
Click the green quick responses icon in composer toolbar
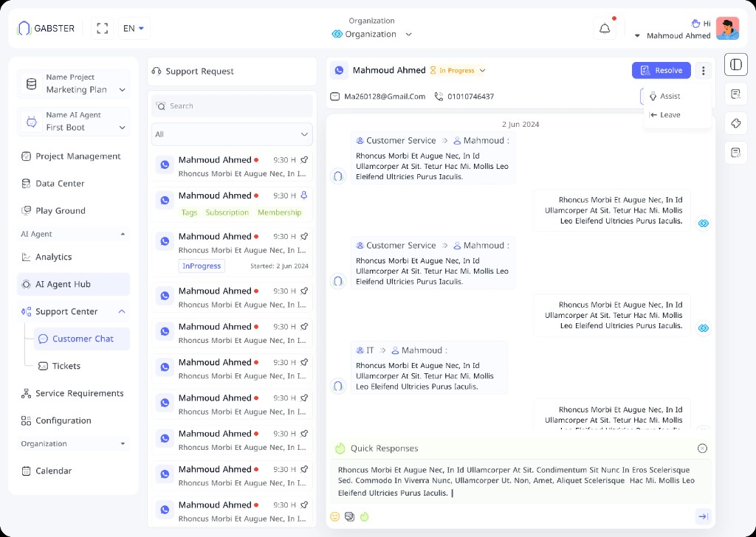pos(365,516)
